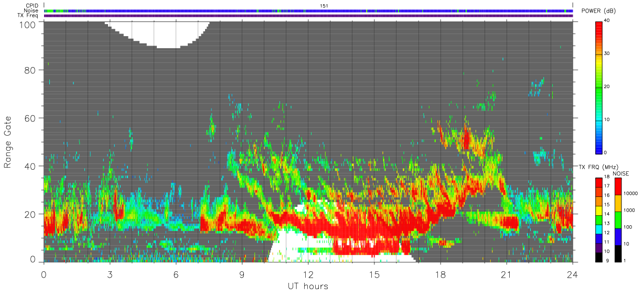Click the purple TX Freq strip above the plot
The width and height of the screenshot is (644, 297).
pyautogui.click(x=309, y=16)
